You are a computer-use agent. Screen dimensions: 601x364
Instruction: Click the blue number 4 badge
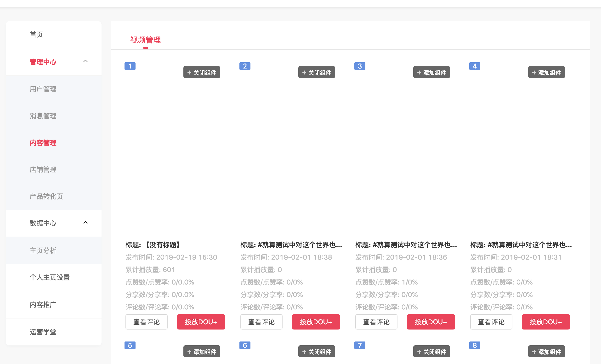(x=475, y=66)
